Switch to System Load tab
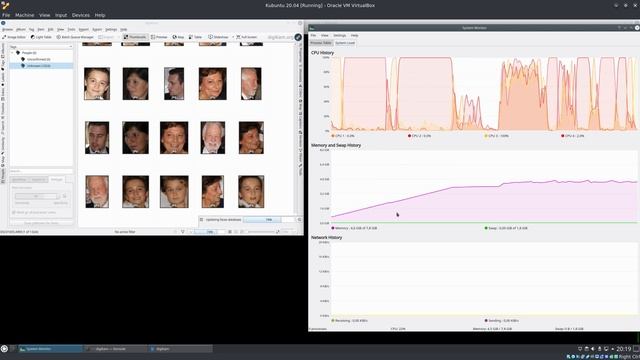Viewport: 640px width, 360px height. tap(345, 43)
